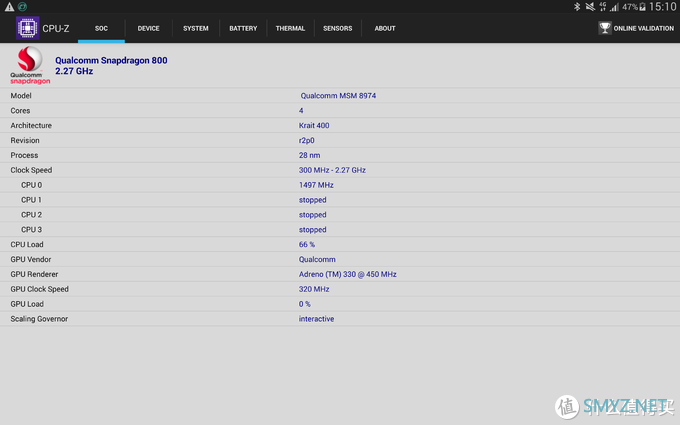Select the Cores row label
Screen dimensions: 680x425
(x=20, y=111)
